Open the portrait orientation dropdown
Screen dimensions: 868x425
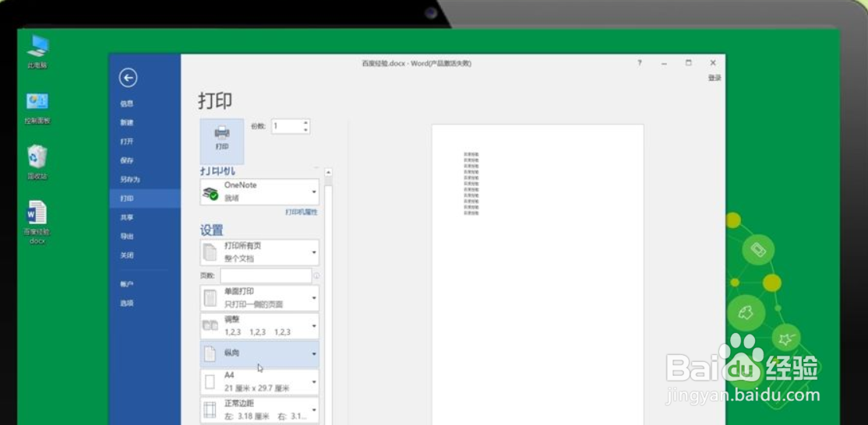pyautogui.click(x=259, y=353)
